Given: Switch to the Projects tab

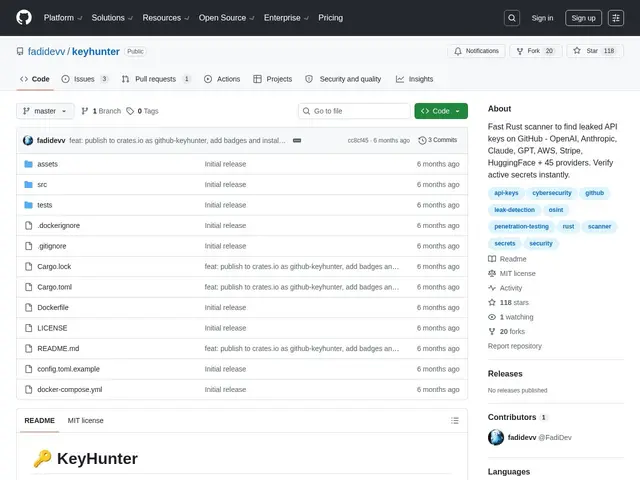Looking at the screenshot, I should click(273, 79).
